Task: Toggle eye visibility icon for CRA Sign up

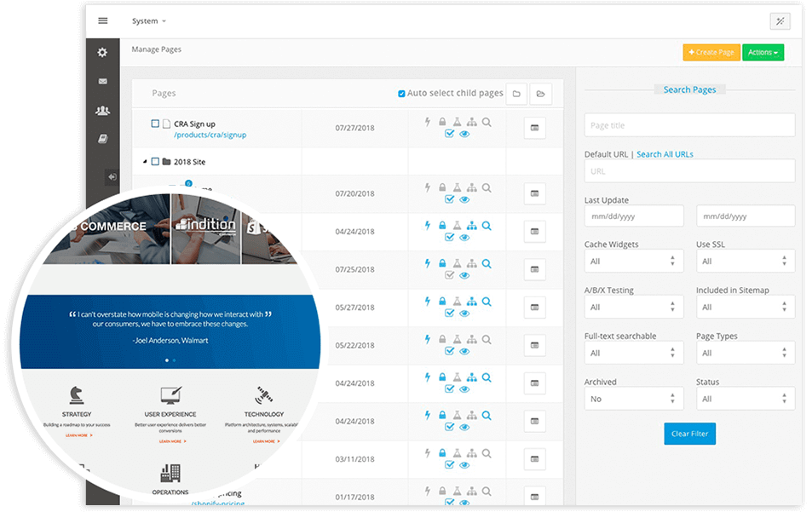Action: 465,135
